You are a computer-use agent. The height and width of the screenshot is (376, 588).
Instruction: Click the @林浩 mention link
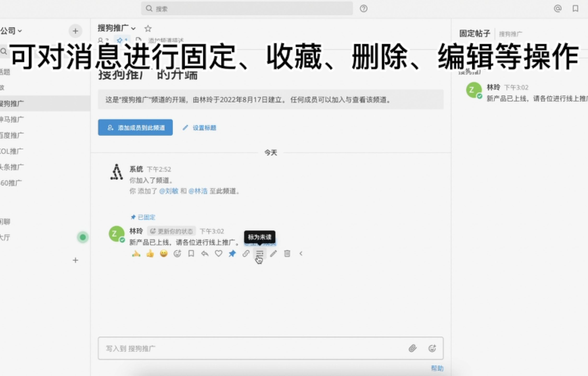coord(198,191)
